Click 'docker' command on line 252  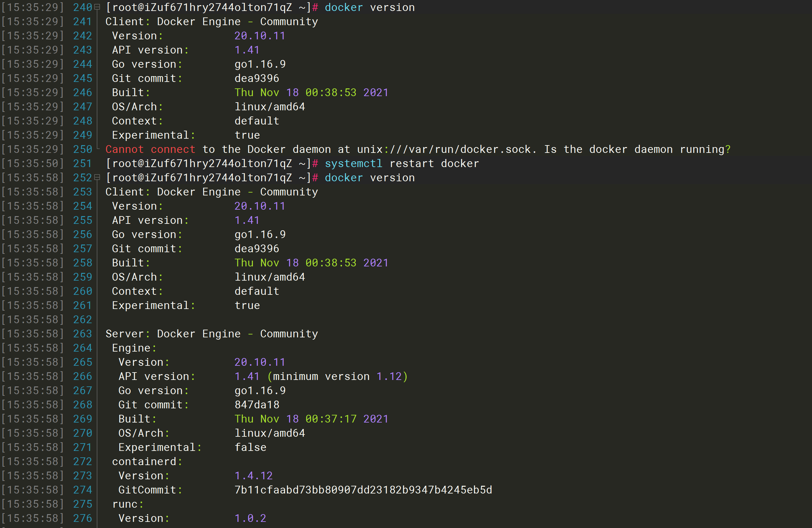coord(343,178)
